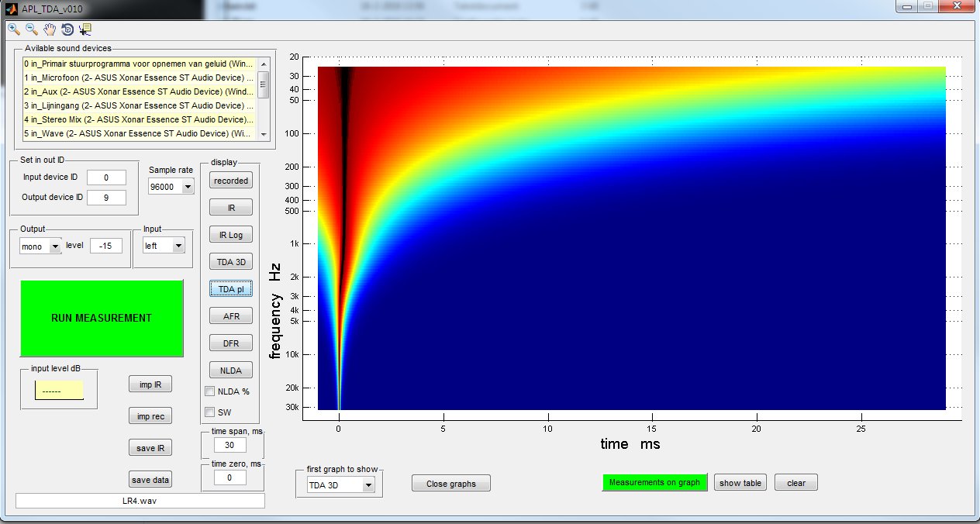Image resolution: width=980 pixels, height=524 pixels.
Task: Display the AFR graph
Action: (x=231, y=316)
